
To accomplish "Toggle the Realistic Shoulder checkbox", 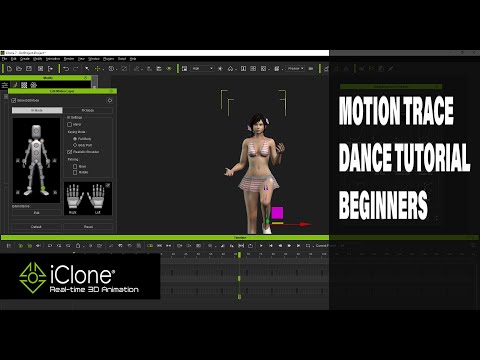I will pyautogui.click(x=70, y=152).
